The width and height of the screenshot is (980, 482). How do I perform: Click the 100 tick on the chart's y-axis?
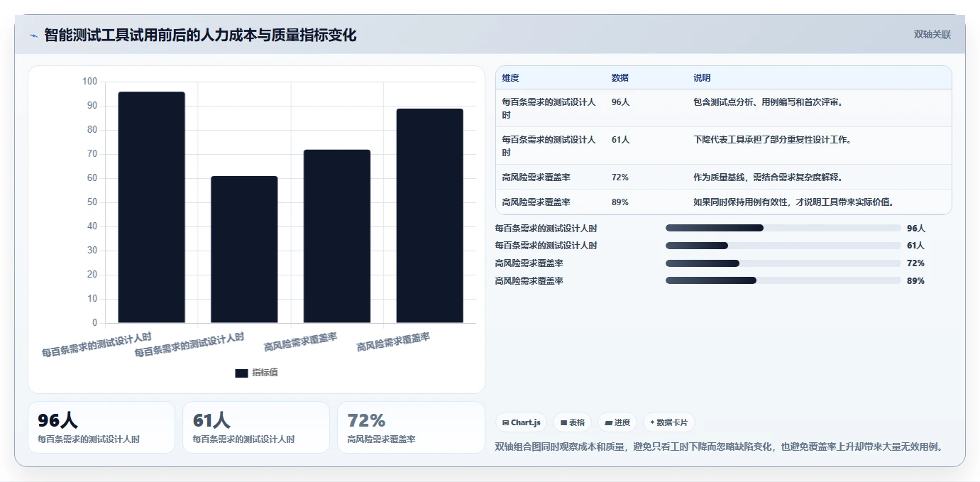pyautogui.click(x=89, y=82)
